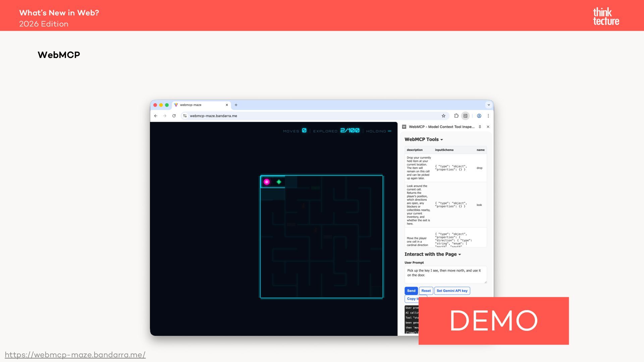Close the WebMCP inspector side panel
Viewport: 644px width, 362px height.
coord(488,127)
